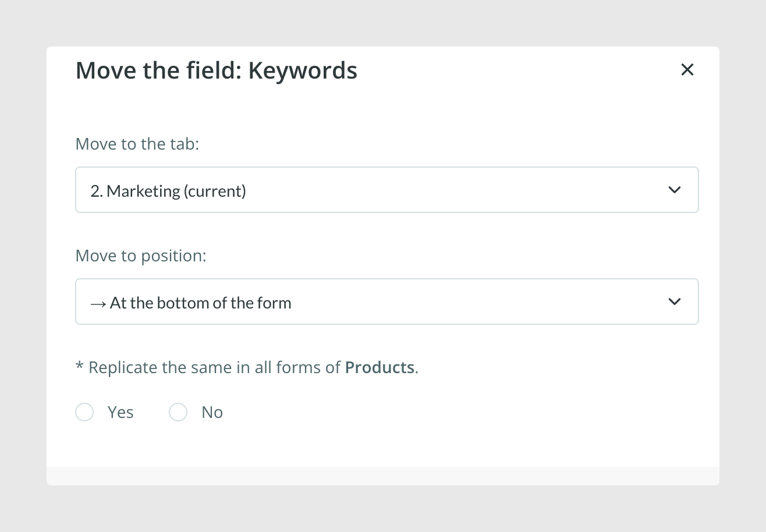Image resolution: width=766 pixels, height=532 pixels.
Task: Click the Yes label text
Action: tap(120, 412)
